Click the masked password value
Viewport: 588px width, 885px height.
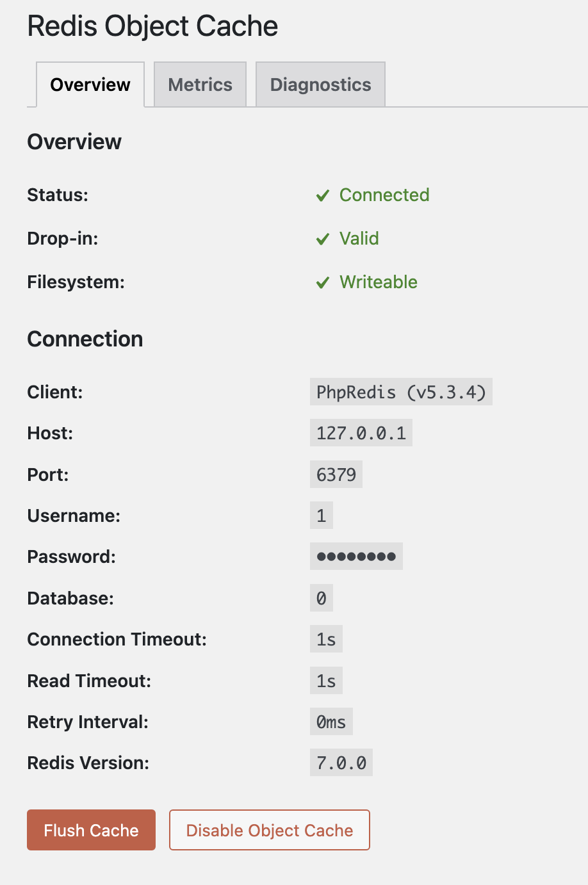coord(356,556)
